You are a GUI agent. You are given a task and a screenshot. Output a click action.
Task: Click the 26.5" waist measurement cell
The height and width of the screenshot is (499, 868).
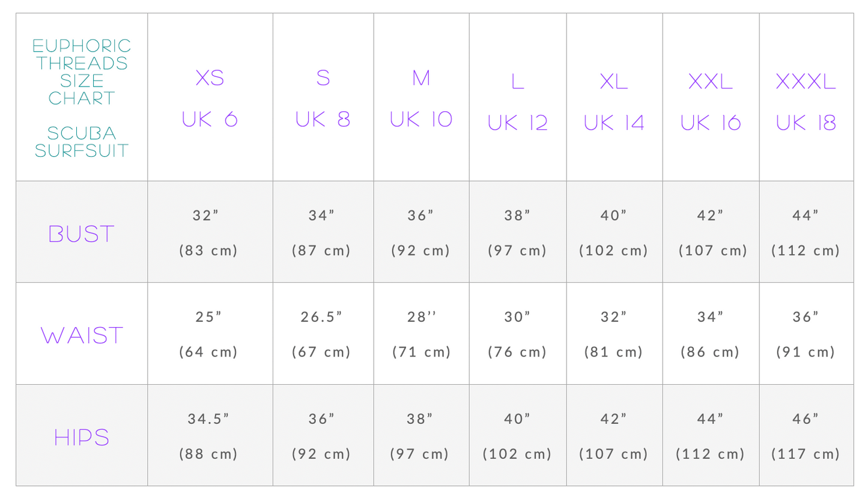pos(323,334)
